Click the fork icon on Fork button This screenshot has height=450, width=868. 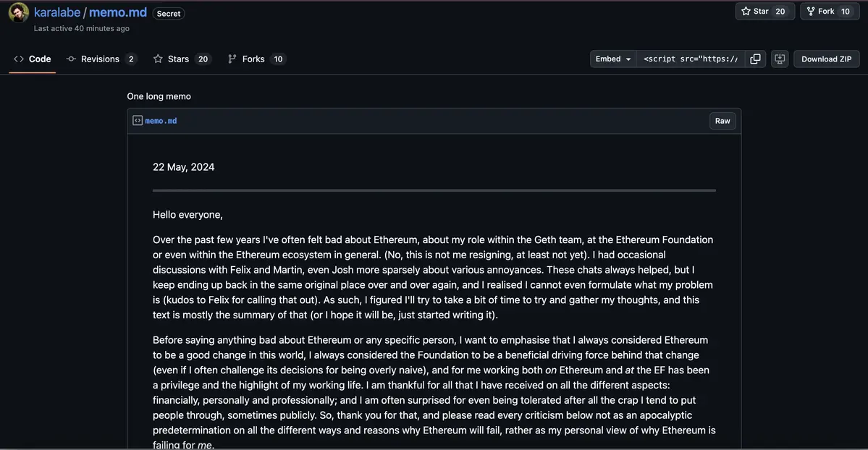(x=810, y=12)
